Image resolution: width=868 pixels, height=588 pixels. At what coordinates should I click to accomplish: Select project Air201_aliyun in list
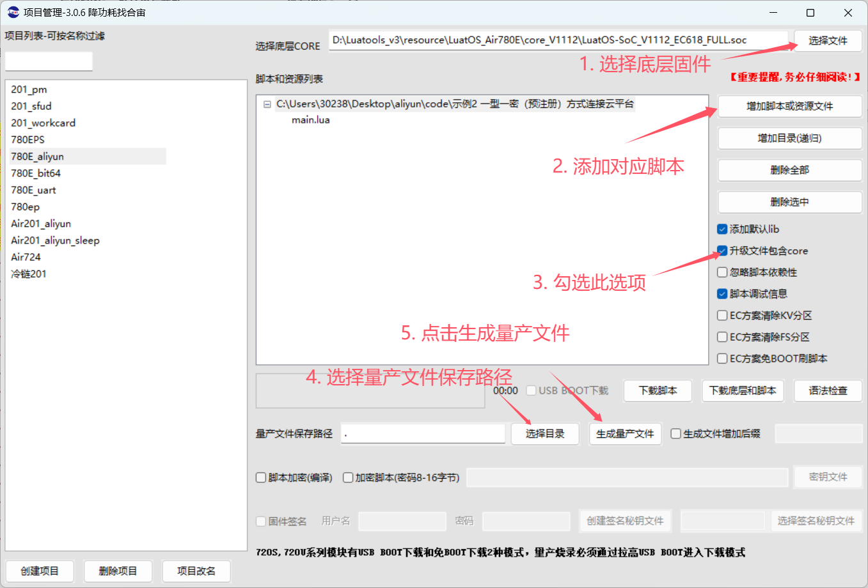pos(41,224)
